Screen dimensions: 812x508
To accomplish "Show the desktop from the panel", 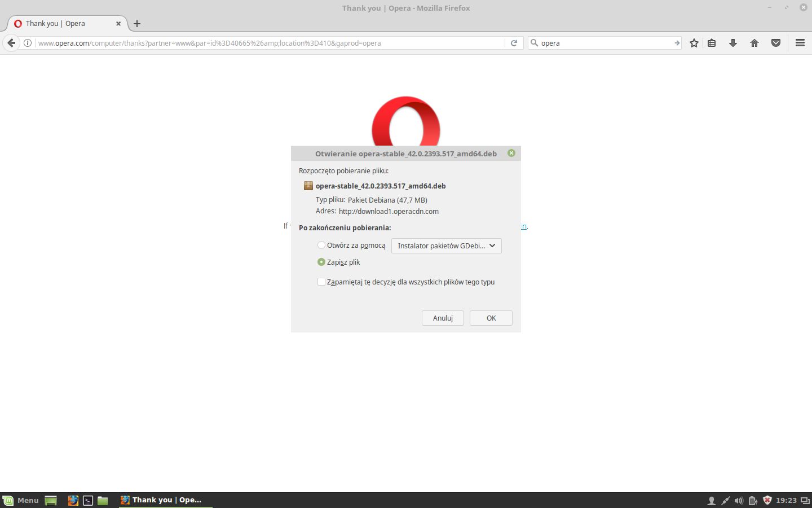I will click(51, 500).
